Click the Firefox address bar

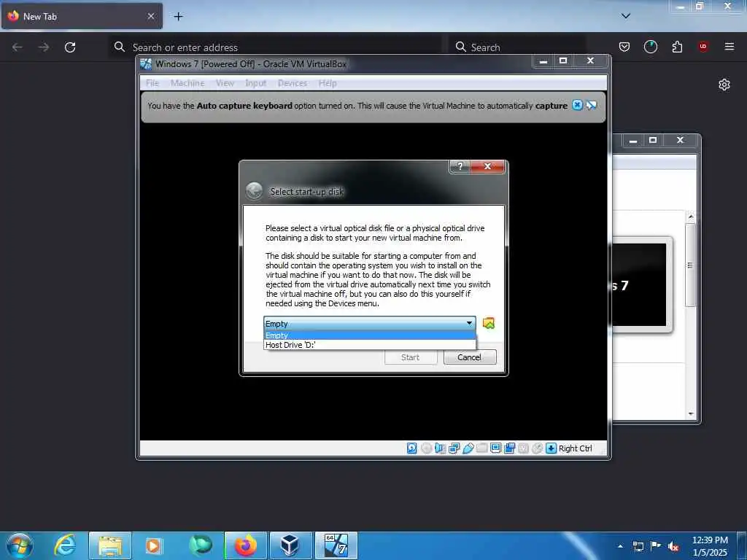pyautogui.click(x=275, y=47)
